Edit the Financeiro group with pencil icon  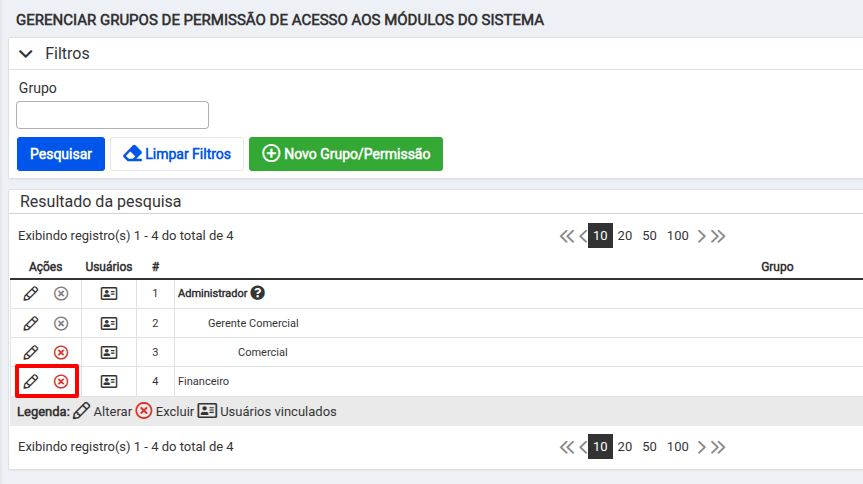31,381
